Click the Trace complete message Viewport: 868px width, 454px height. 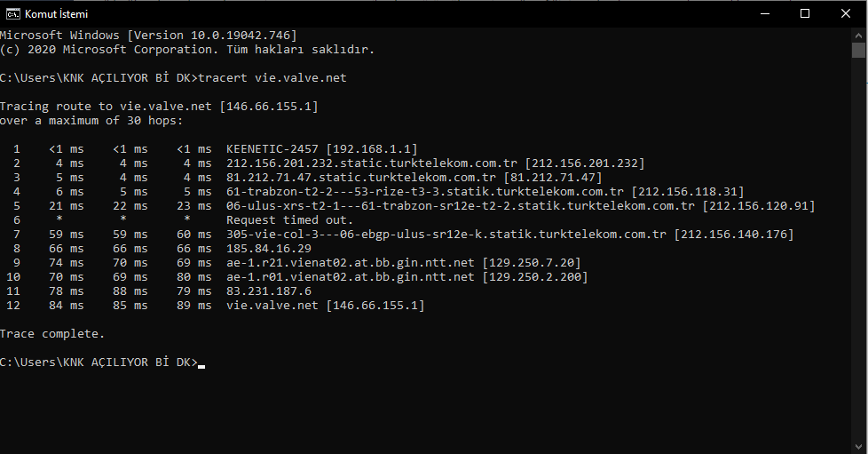(x=52, y=334)
